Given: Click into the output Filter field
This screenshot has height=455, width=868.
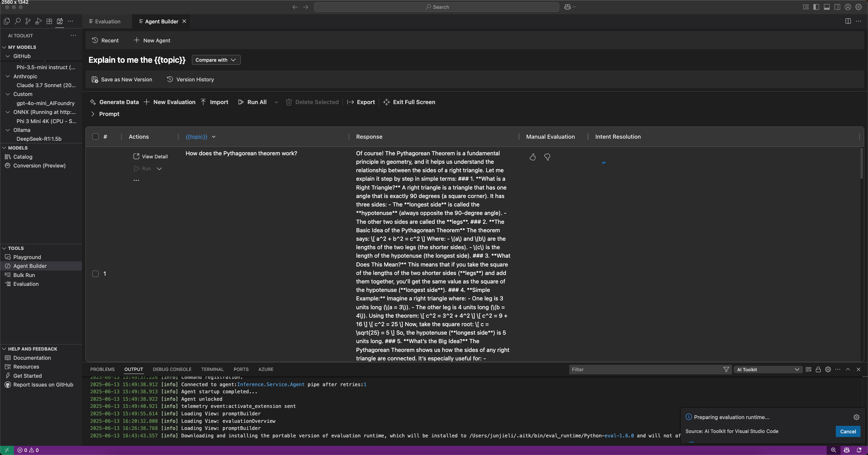Looking at the screenshot, I should [644, 369].
